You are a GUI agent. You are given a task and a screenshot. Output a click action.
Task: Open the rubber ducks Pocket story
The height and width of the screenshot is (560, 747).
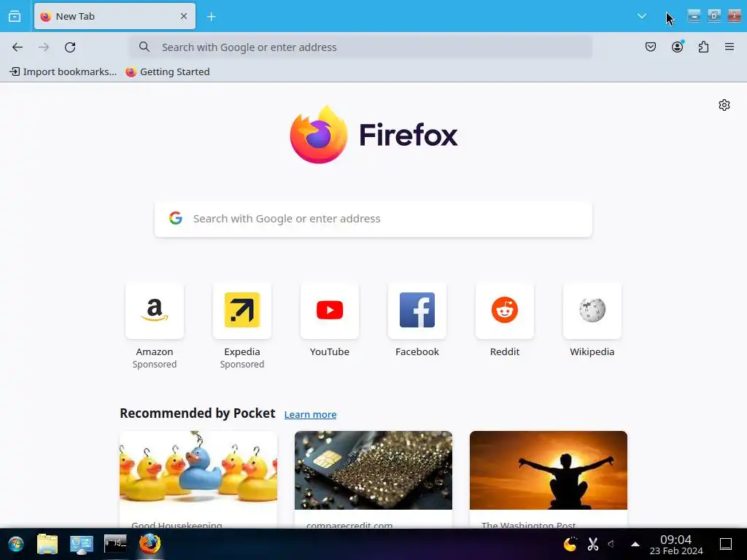pos(198,479)
